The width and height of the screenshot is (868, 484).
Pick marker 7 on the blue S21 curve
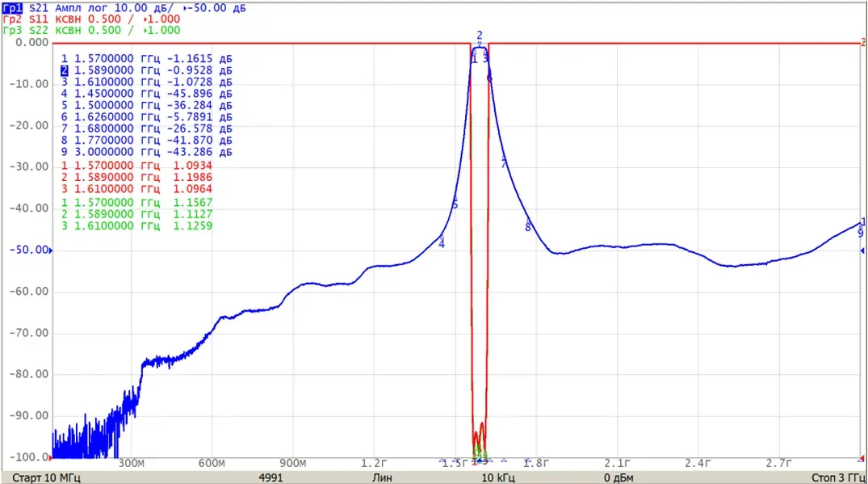tap(504, 162)
